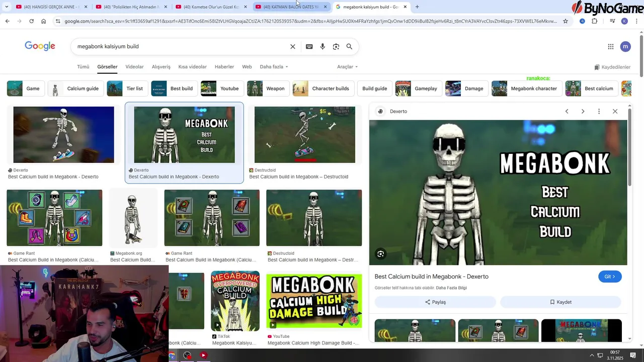Viewport: 644px width, 362px height.
Task: Open media controls icon in toolbar
Action: (x=612, y=21)
